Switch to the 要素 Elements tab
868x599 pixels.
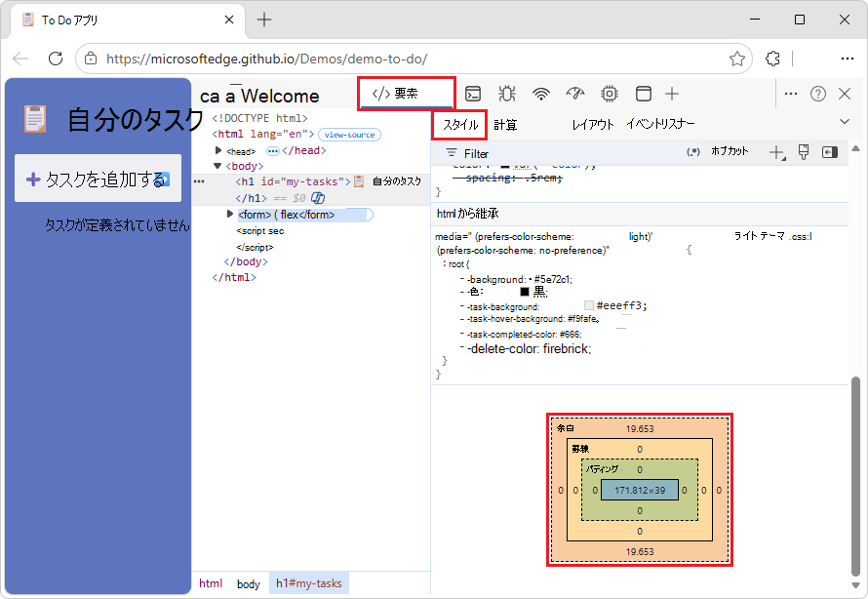(x=407, y=94)
